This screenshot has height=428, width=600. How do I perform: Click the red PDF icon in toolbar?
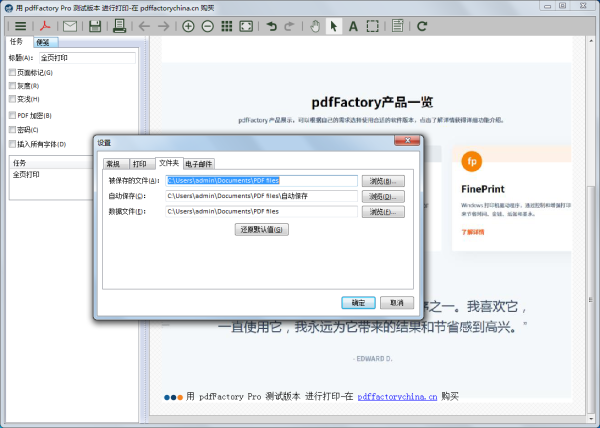[46, 25]
